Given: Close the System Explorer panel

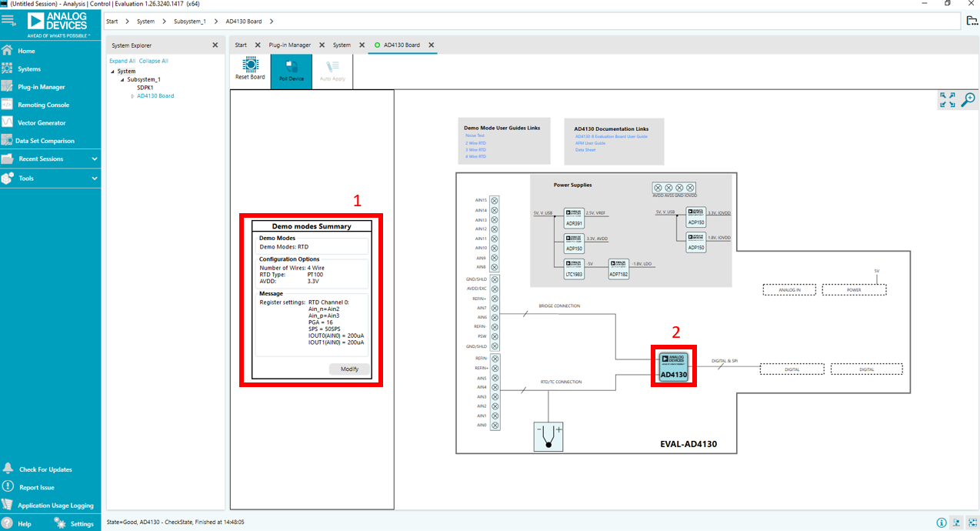Looking at the screenshot, I should [215, 45].
